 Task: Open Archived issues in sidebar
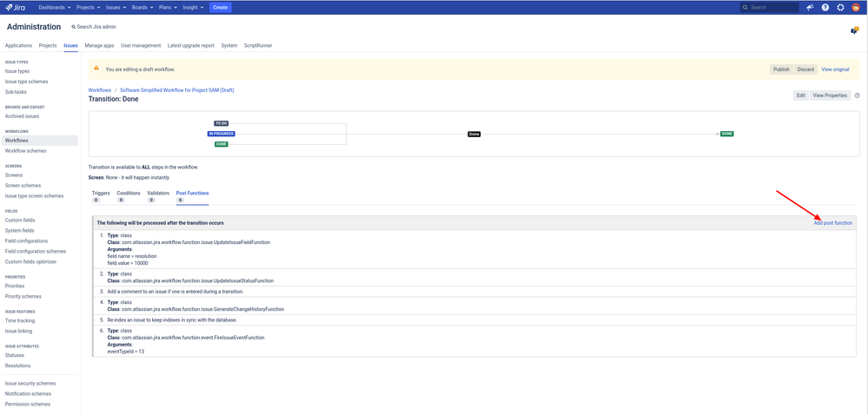coord(22,116)
